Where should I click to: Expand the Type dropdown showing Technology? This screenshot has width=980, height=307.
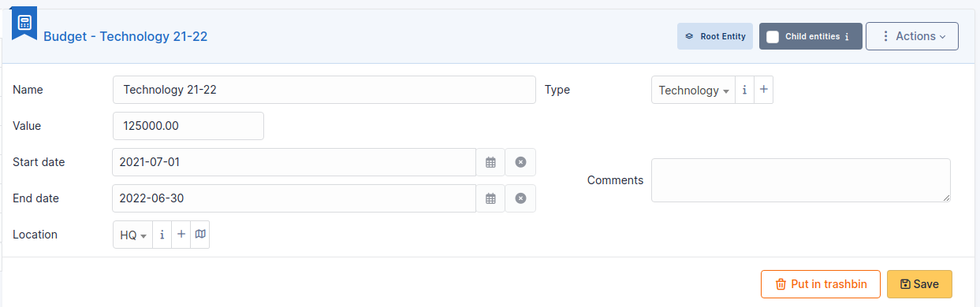point(694,90)
